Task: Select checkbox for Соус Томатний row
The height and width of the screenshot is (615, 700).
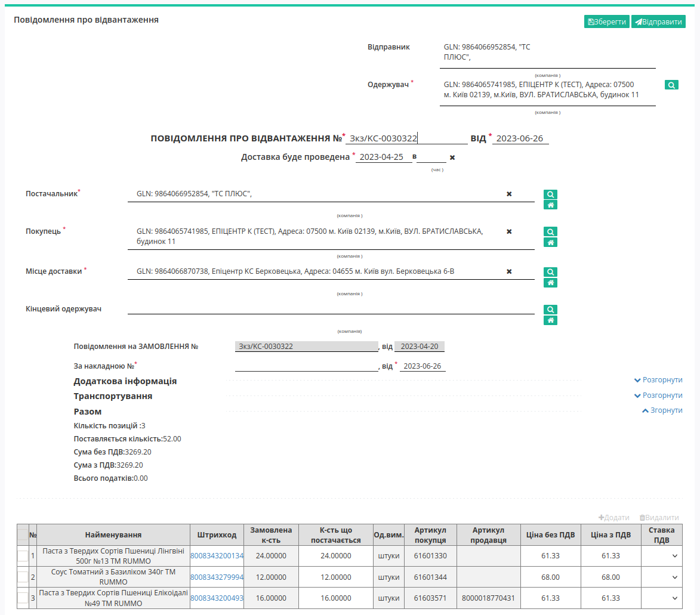Action: click(23, 577)
